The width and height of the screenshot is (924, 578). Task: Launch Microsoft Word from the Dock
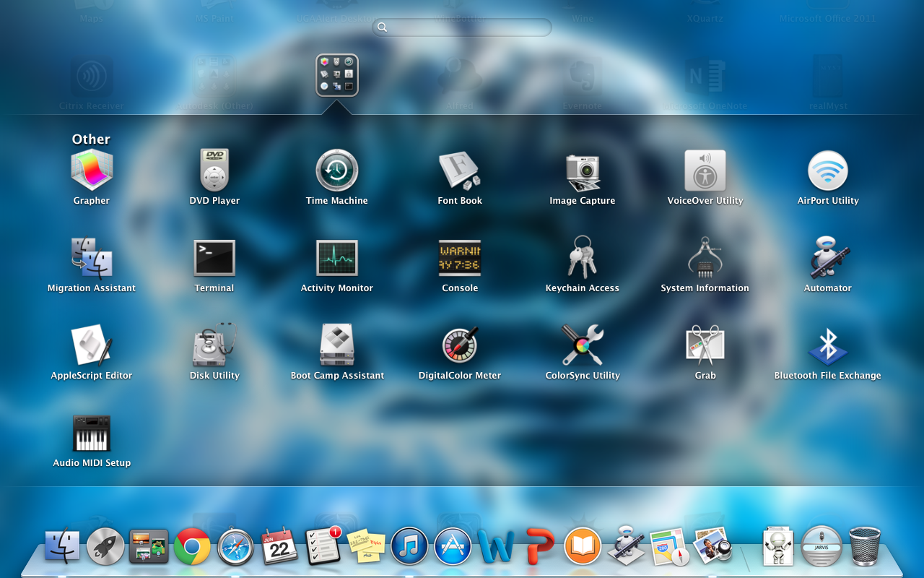pos(496,547)
